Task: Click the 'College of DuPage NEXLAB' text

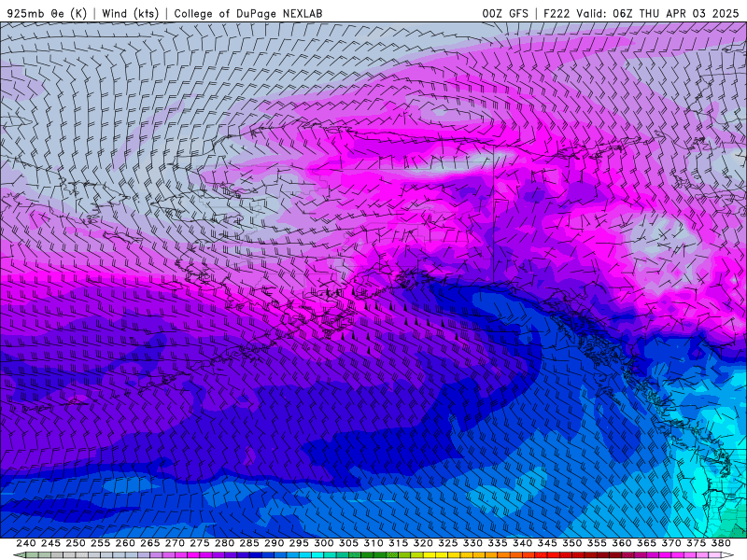Action: click(248, 13)
